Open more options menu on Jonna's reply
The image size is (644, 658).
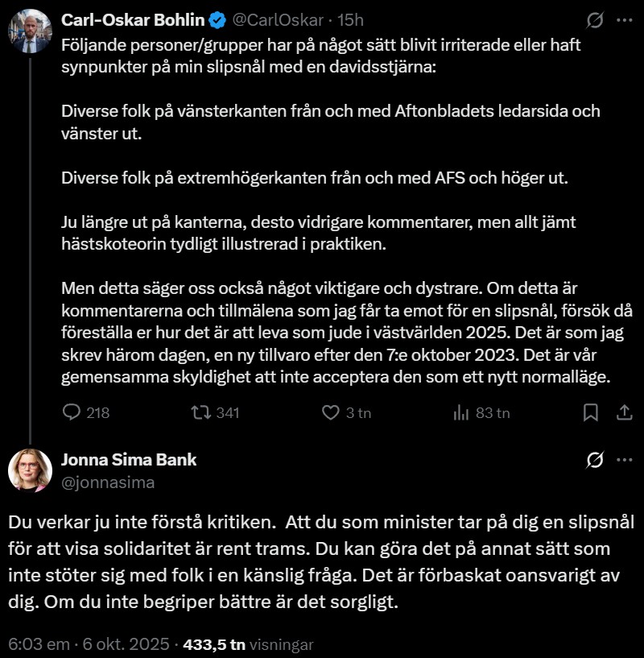coord(624,460)
